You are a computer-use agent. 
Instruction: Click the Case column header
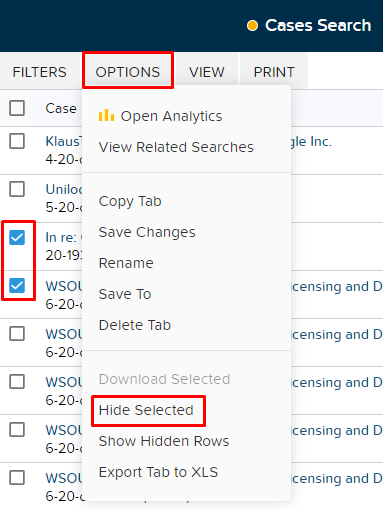click(x=61, y=108)
